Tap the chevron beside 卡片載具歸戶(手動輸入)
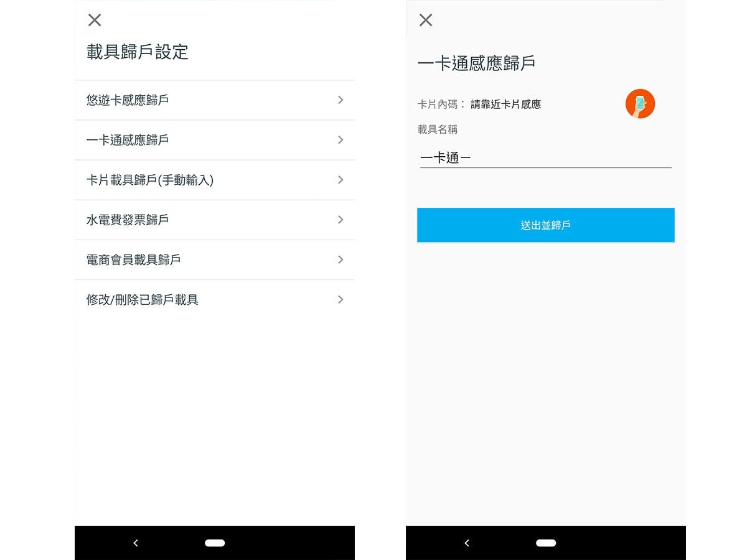Image resolution: width=747 pixels, height=560 pixels. click(341, 180)
